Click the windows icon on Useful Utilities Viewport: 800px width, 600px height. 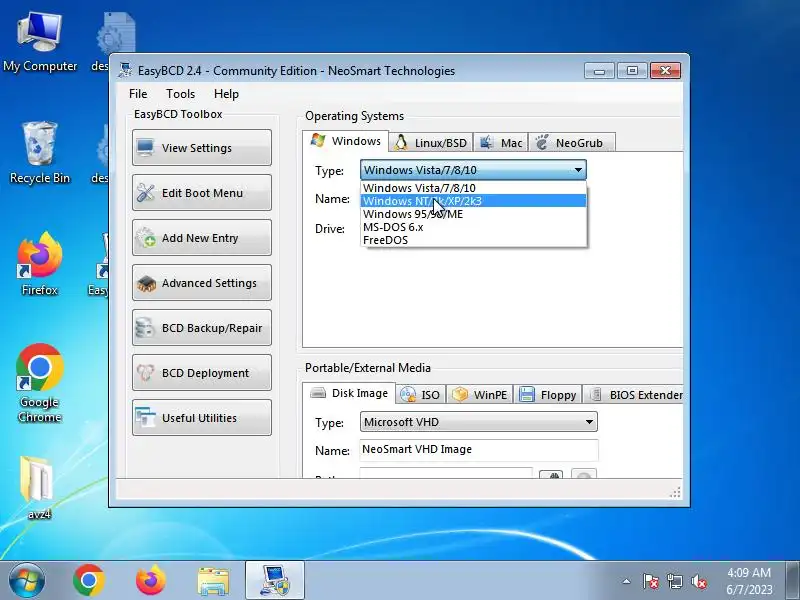(145, 417)
